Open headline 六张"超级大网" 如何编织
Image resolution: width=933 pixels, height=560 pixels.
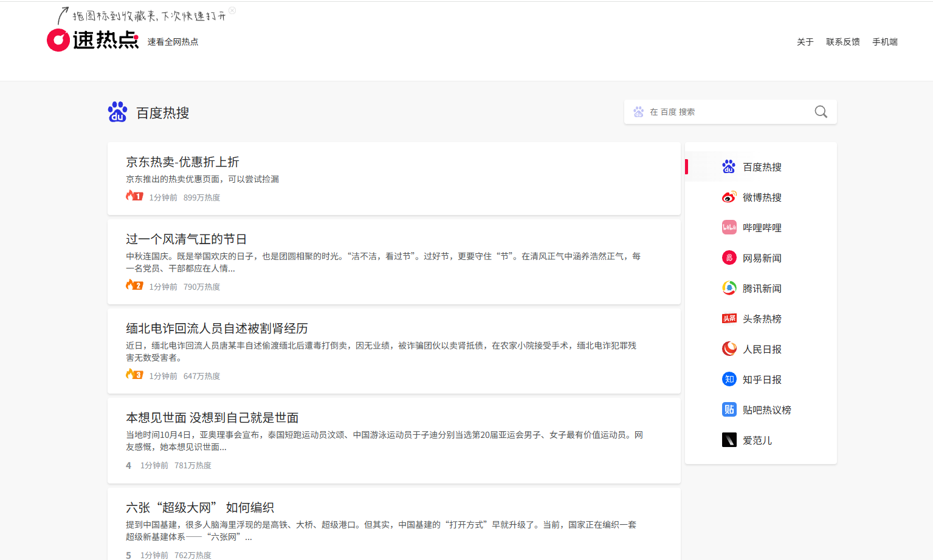click(x=200, y=507)
